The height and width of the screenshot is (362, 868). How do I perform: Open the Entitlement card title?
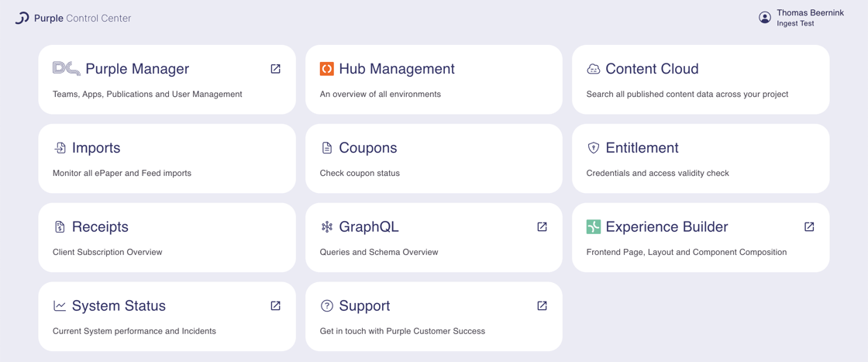[x=642, y=148]
